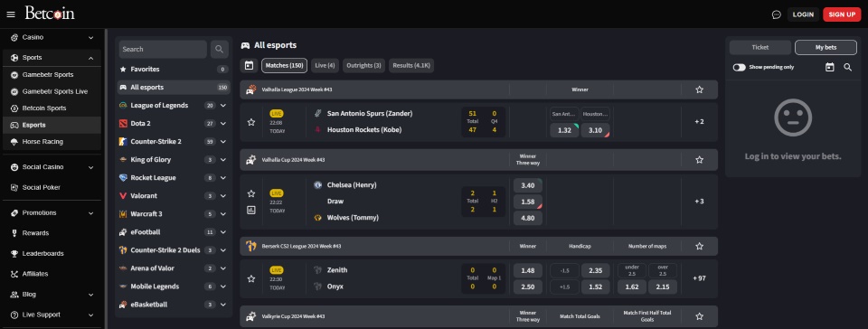The image size is (868, 329).
Task: Click the Counter-Strike 2 game icon
Action: click(122, 142)
